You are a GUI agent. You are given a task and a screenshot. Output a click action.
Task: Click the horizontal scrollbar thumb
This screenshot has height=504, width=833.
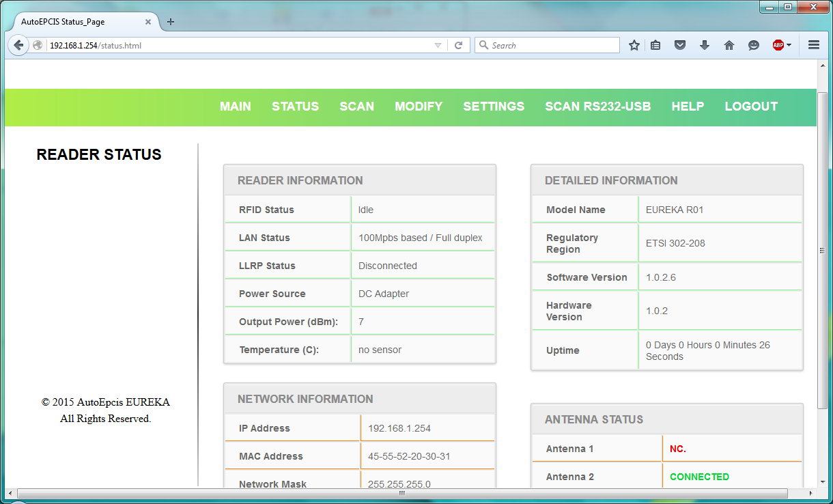coord(401,492)
